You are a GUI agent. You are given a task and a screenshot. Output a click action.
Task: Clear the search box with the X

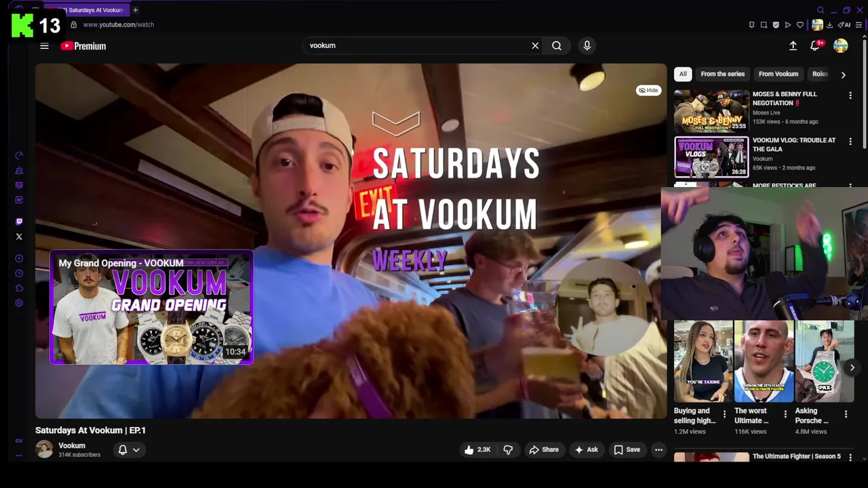535,45
